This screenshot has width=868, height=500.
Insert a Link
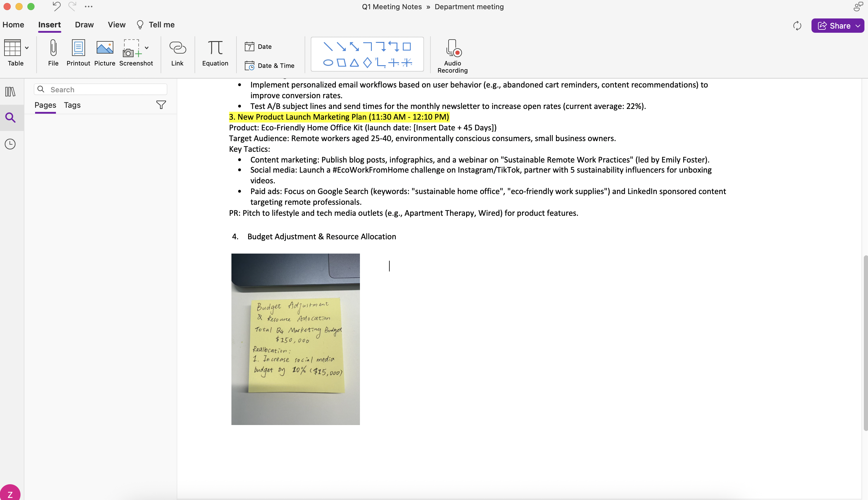pos(178,52)
